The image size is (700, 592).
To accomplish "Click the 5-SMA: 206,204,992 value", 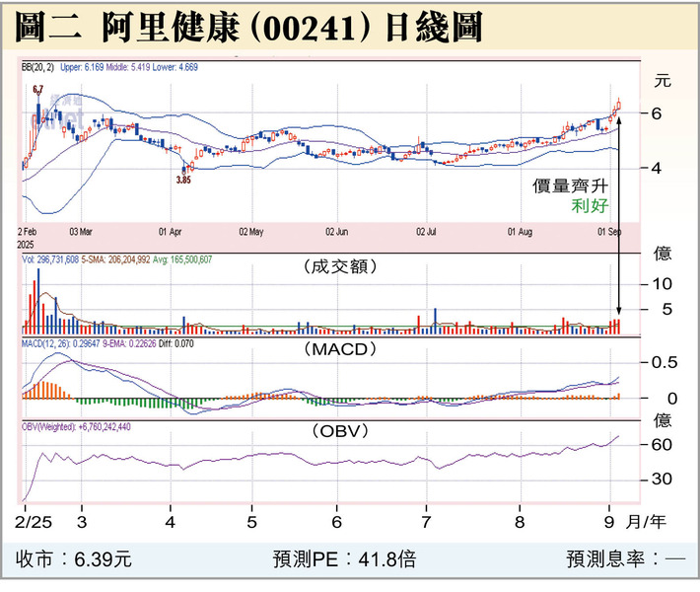I will coord(115,259).
